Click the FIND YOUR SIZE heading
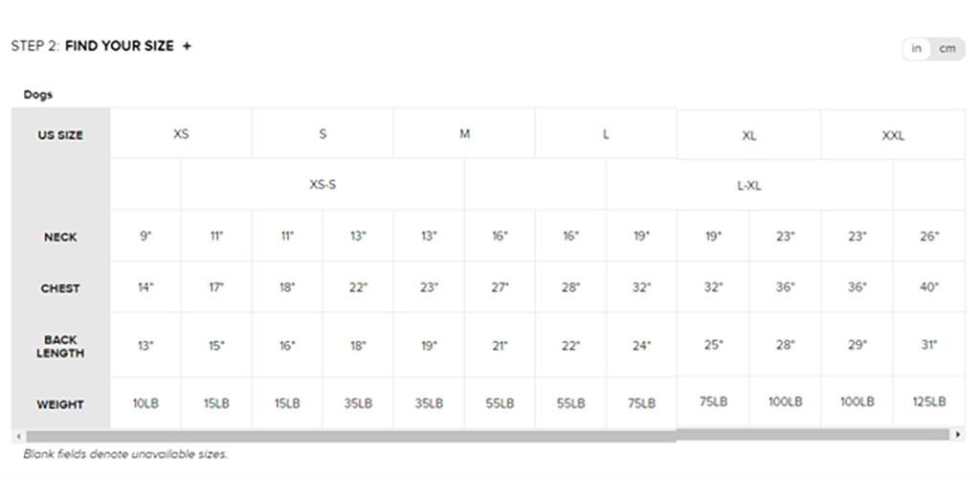Screen dimensions: 980x479 pyautogui.click(x=120, y=46)
